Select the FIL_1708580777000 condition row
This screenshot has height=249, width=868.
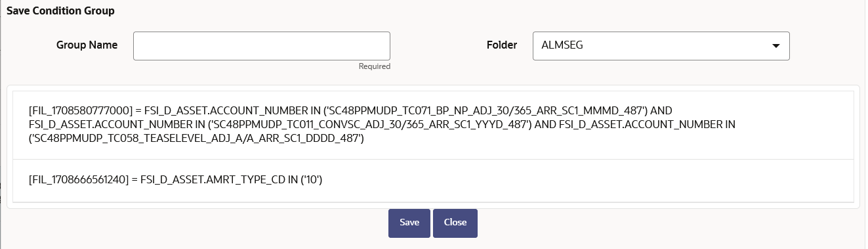[433, 125]
